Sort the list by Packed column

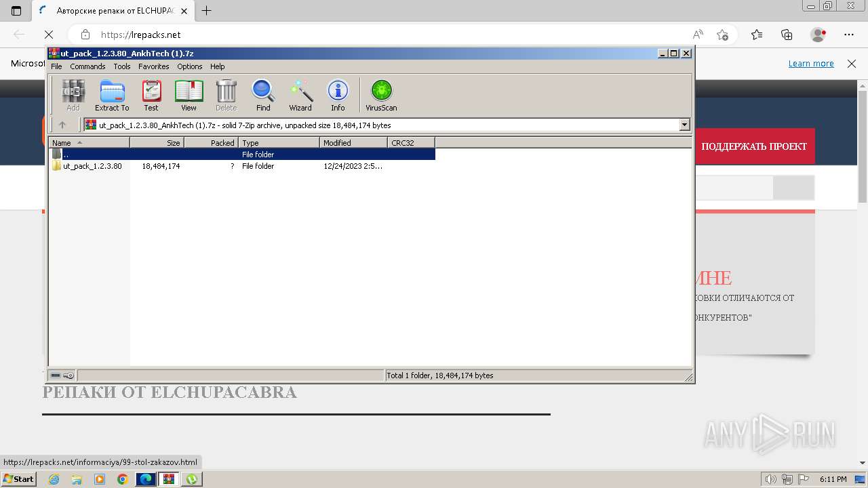[211, 142]
